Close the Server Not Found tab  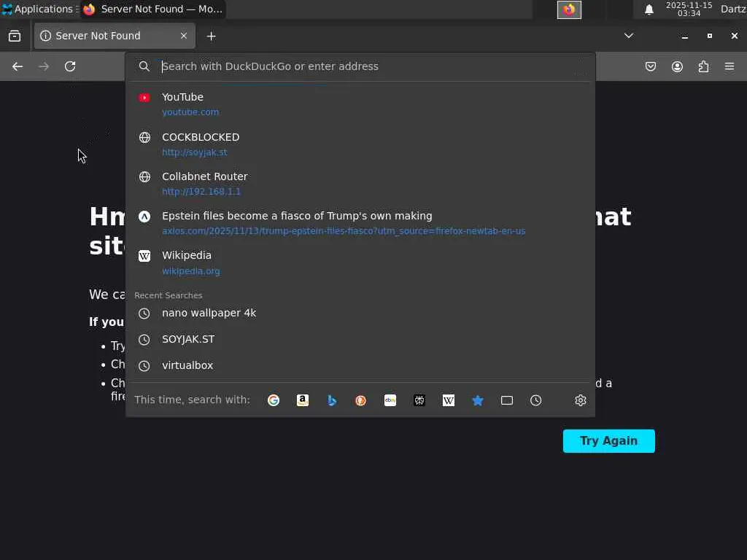184,36
